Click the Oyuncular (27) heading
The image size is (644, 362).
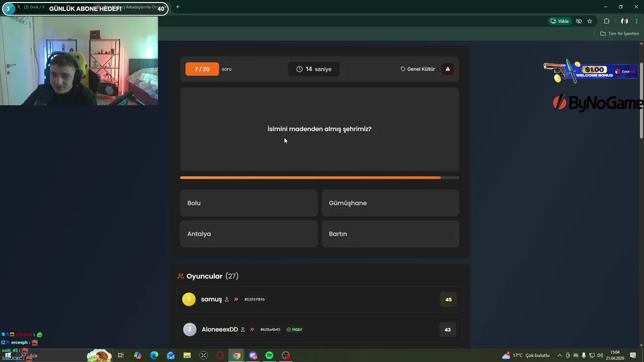[208, 276]
